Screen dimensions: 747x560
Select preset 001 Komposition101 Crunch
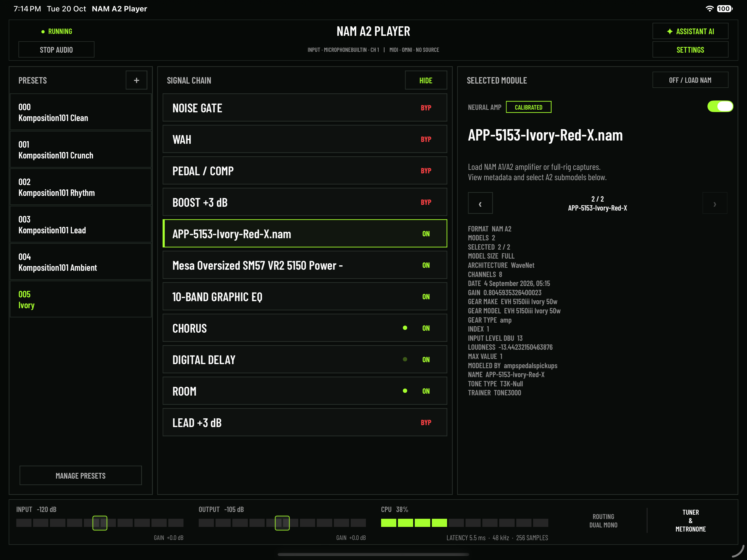(81, 150)
